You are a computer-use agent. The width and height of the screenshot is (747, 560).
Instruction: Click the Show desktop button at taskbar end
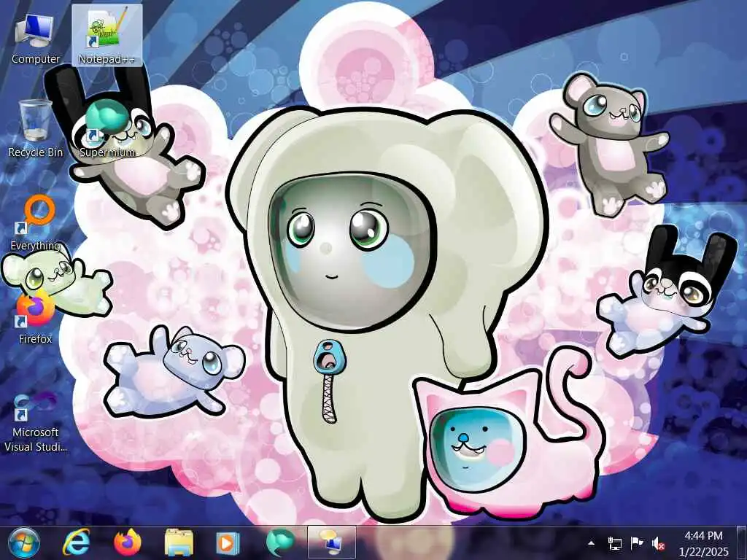click(x=742, y=542)
